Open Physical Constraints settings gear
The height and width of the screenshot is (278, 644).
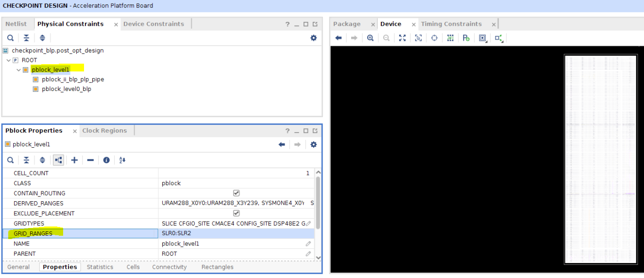tap(313, 38)
